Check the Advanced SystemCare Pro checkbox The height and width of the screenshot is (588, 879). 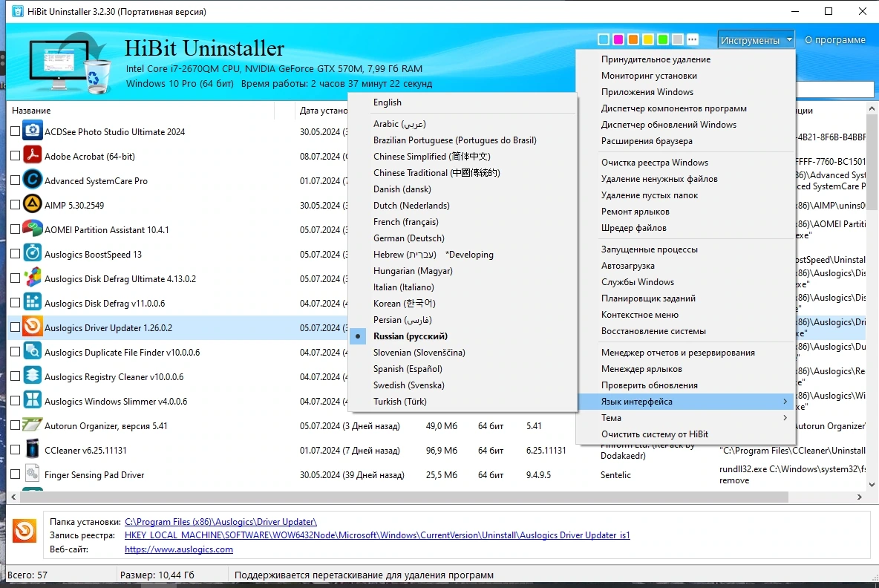(16, 180)
